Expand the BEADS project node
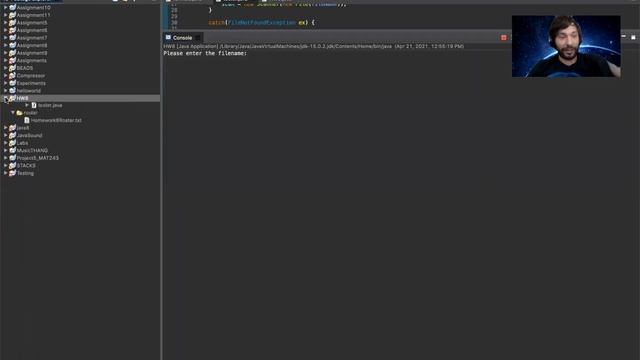 (x=6, y=68)
